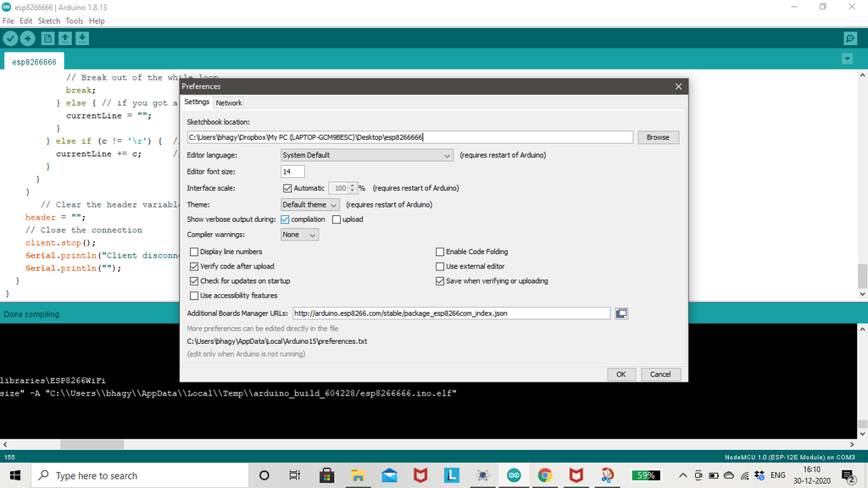Click the Cancel button

coord(659,374)
